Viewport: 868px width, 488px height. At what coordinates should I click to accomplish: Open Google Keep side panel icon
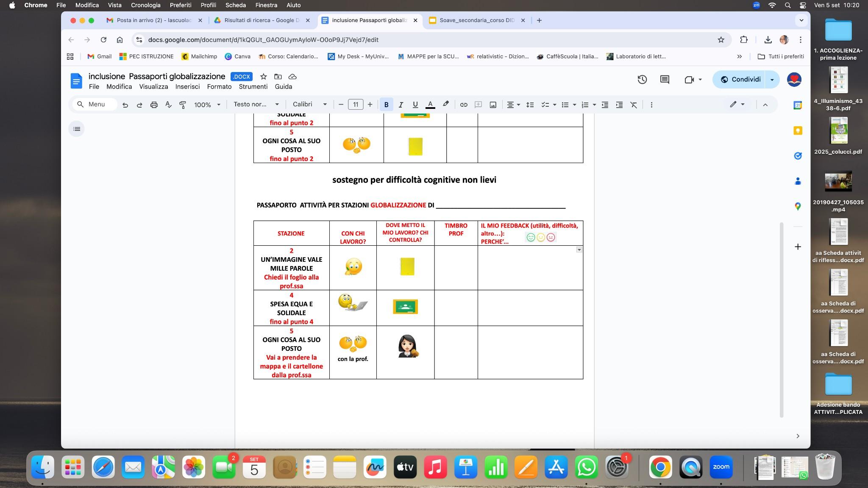click(798, 131)
